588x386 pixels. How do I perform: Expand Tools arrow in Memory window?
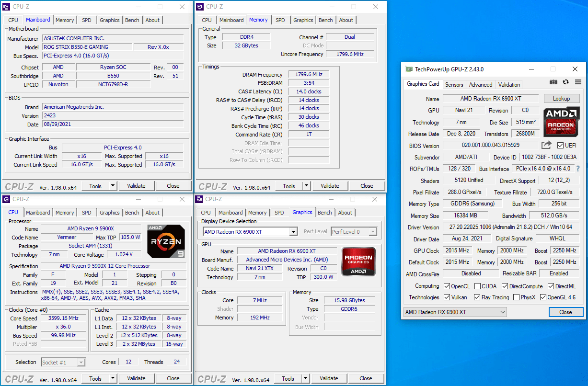pyautogui.click(x=307, y=186)
